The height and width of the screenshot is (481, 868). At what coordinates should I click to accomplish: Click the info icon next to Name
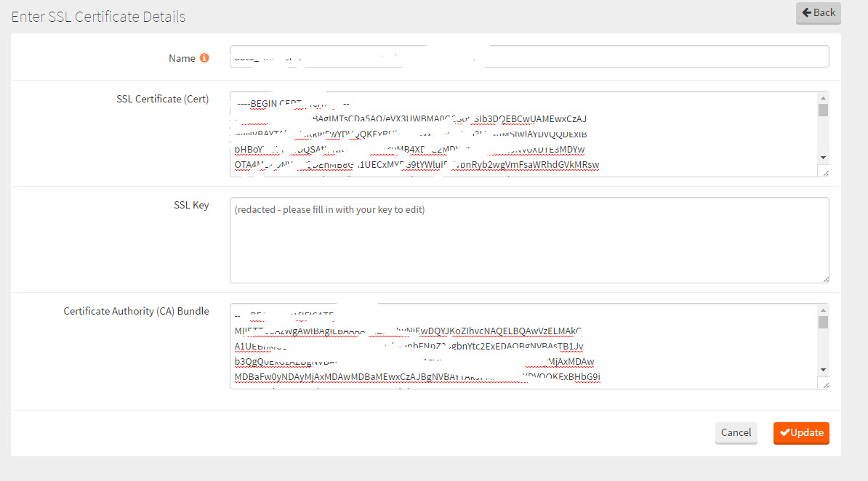pos(204,57)
